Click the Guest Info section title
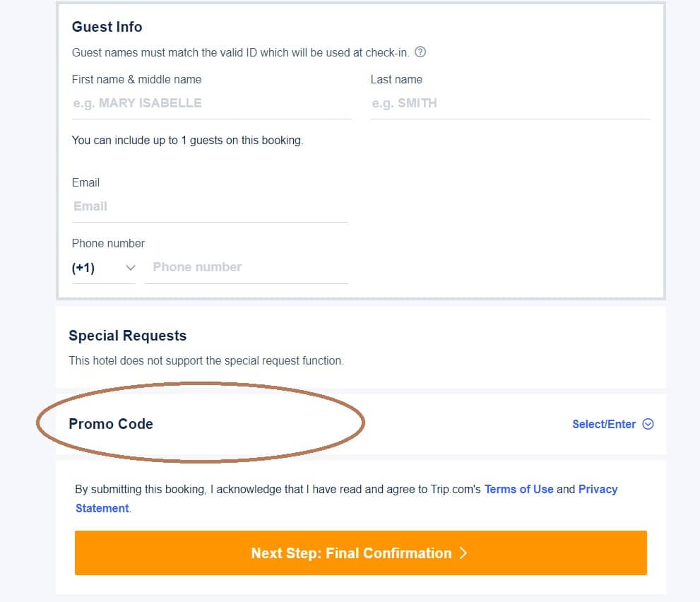 click(x=107, y=27)
